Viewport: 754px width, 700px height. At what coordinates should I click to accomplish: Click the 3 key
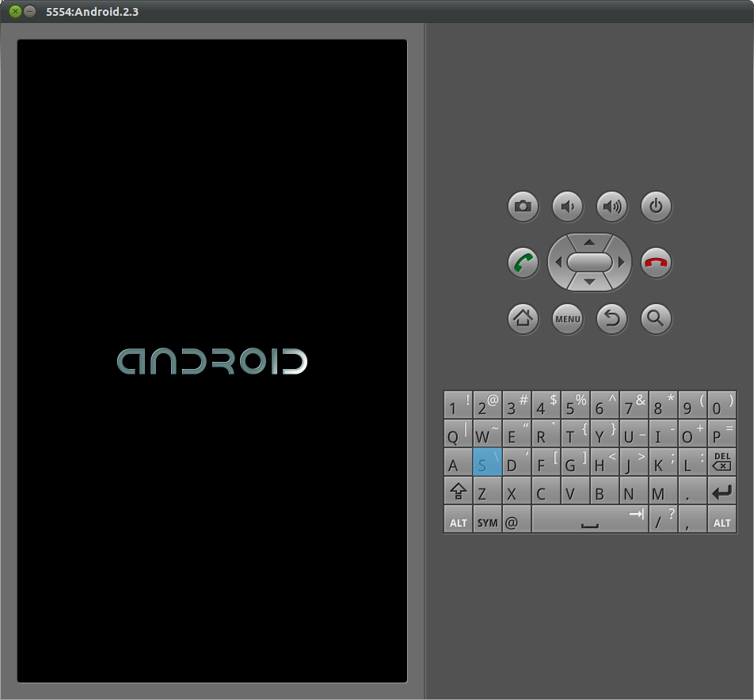click(516, 405)
